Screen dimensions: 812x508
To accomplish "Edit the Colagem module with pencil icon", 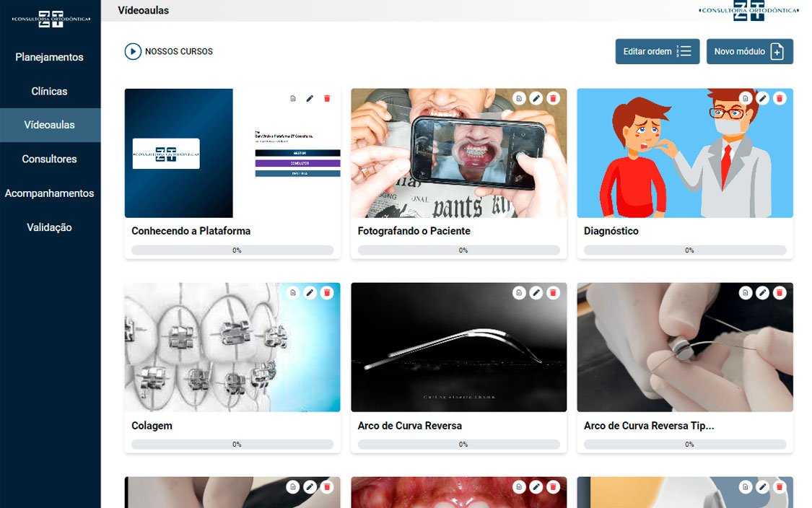I will click(x=310, y=292).
